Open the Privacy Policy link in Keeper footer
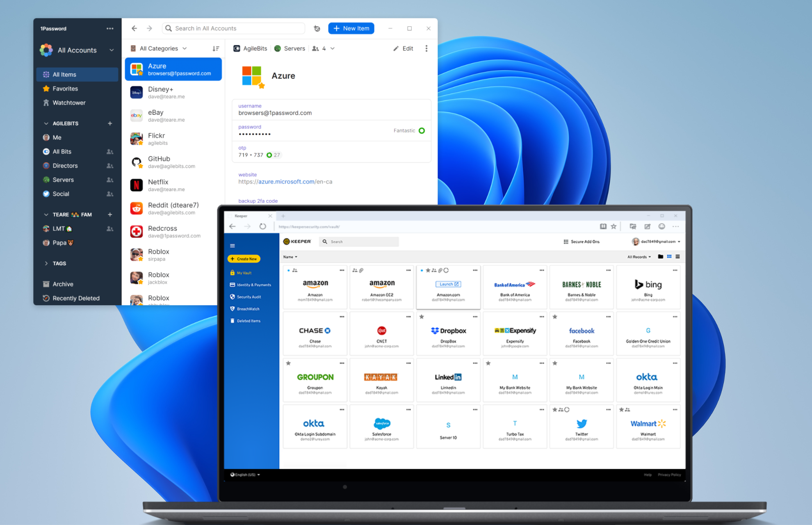The image size is (812, 525). pyautogui.click(x=669, y=475)
